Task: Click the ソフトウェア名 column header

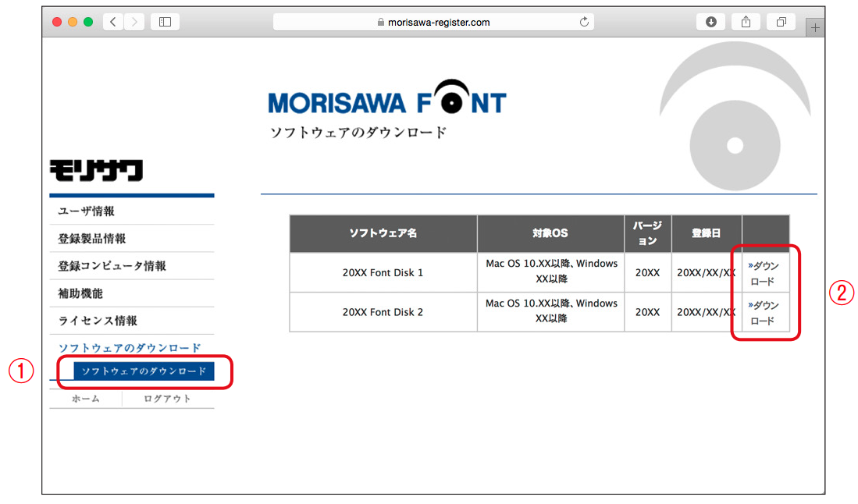Action: pos(383,233)
